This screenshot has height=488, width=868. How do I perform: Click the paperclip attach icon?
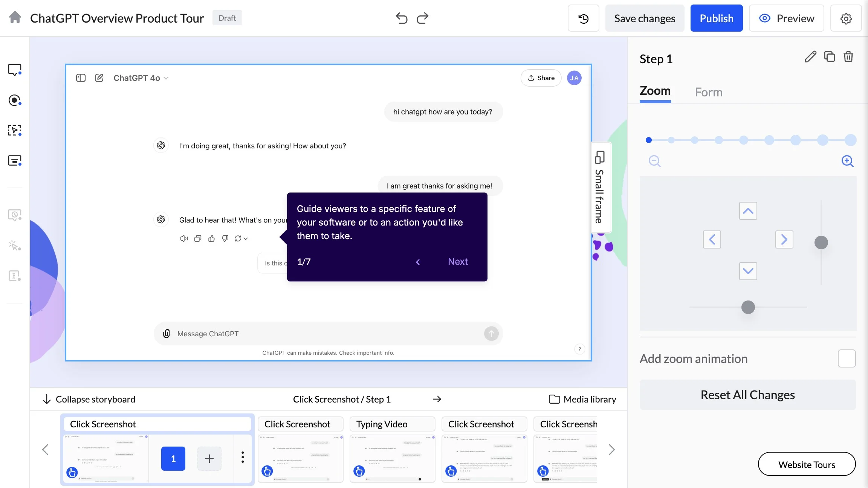[x=166, y=334]
